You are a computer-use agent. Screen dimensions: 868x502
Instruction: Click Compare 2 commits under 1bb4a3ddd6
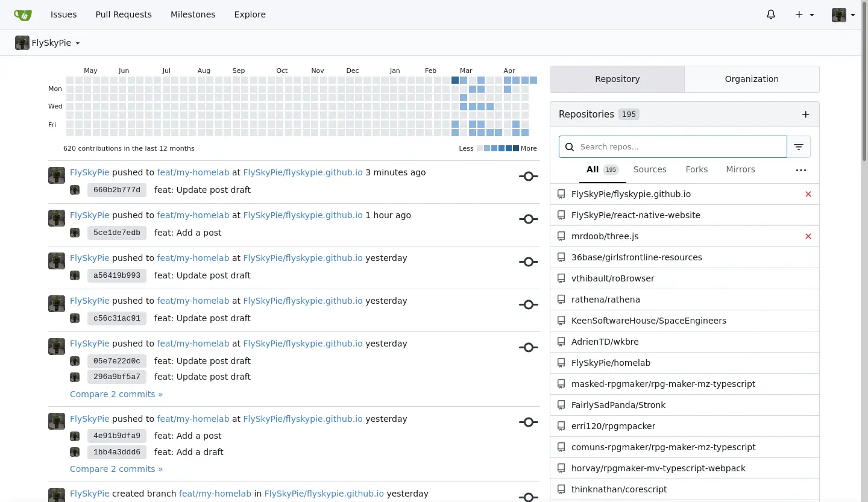point(116,469)
